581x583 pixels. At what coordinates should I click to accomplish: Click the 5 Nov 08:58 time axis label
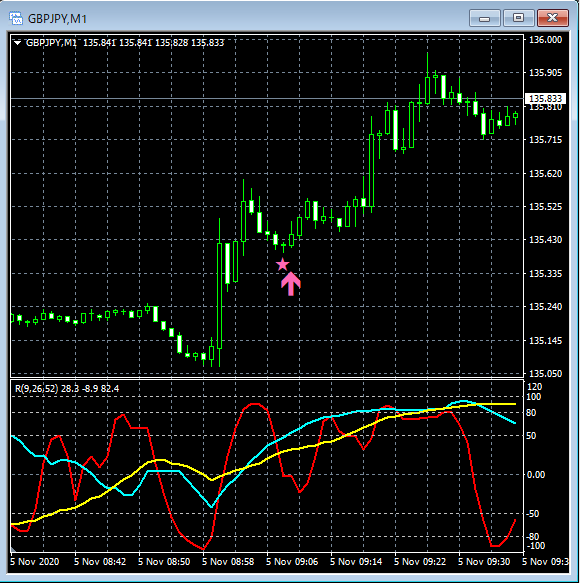(x=228, y=561)
